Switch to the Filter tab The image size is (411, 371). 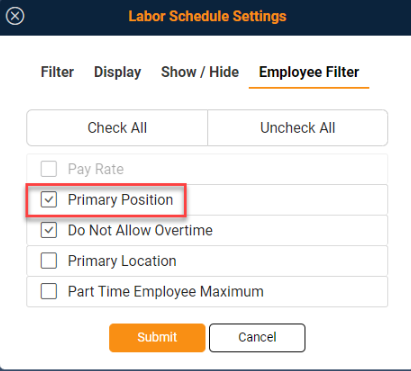click(57, 72)
